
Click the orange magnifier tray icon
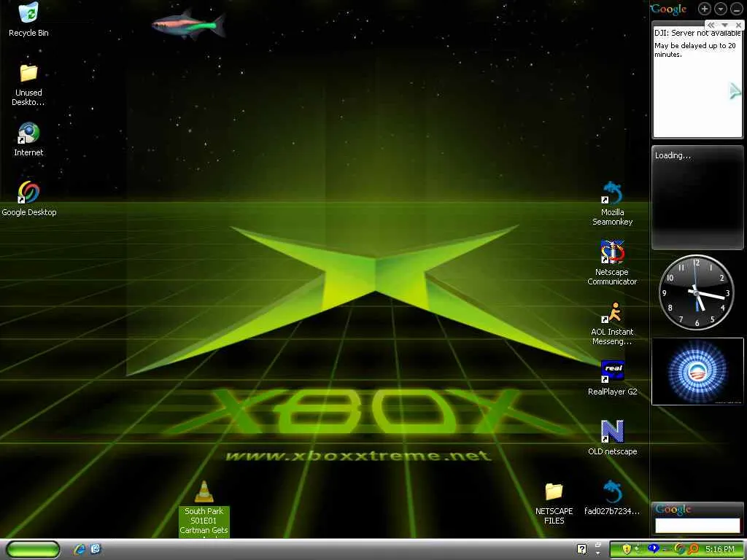click(693, 549)
